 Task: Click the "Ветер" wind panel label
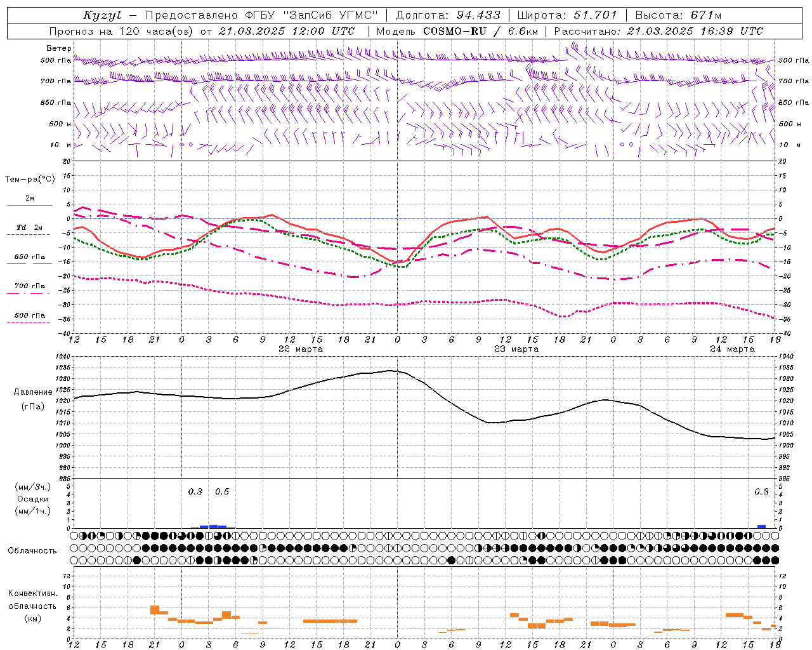point(58,48)
